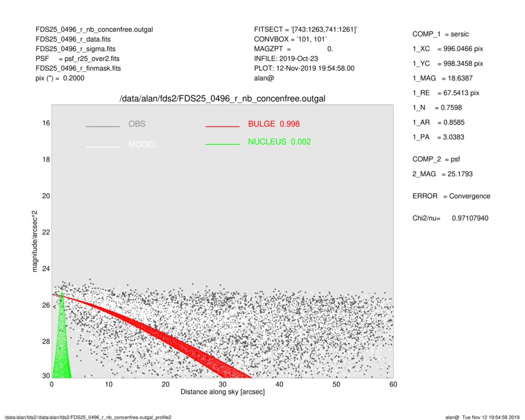The image size is (525, 420).
Task: Click the magnitude/arcsec^2 y-axis label
Action: (34, 241)
